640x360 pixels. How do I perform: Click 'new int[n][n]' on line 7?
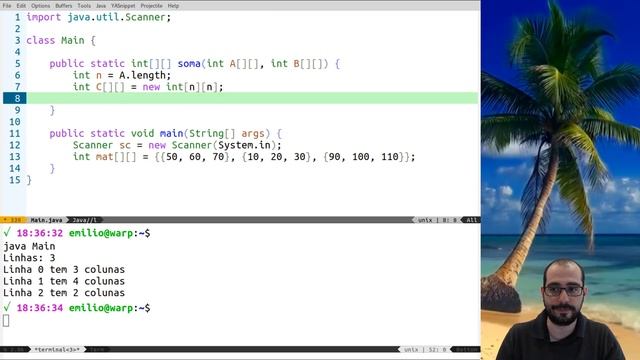click(180, 87)
